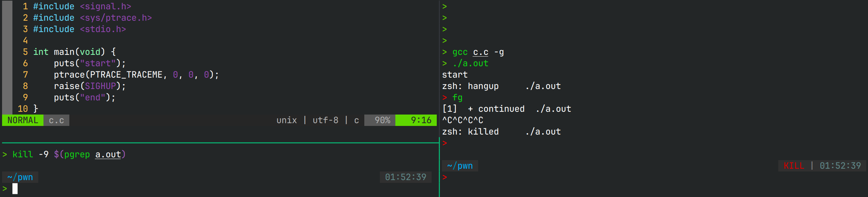Click the 9:16 cursor position segment
This screenshot has width=868, height=197.
(x=421, y=120)
